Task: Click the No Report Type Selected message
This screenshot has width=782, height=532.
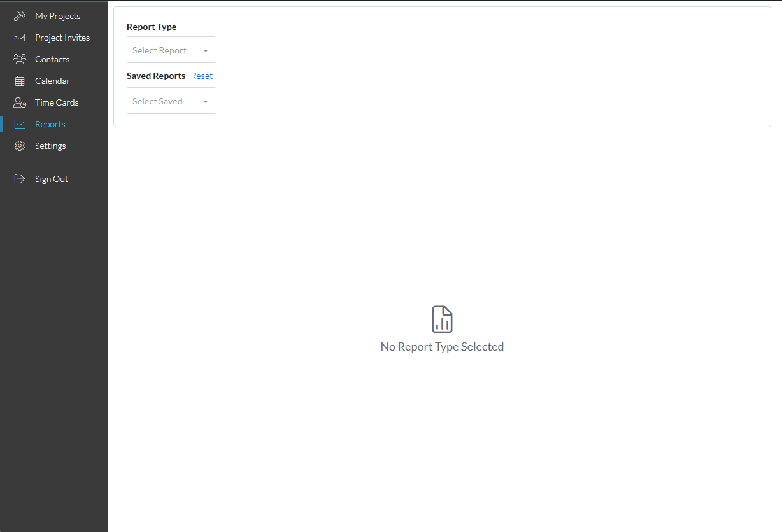Action: click(x=442, y=347)
